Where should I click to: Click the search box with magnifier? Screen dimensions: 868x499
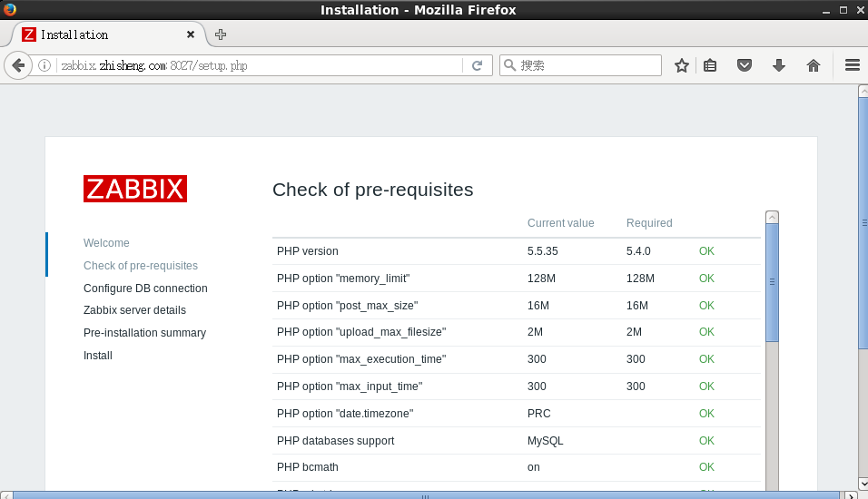pyautogui.click(x=580, y=65)
